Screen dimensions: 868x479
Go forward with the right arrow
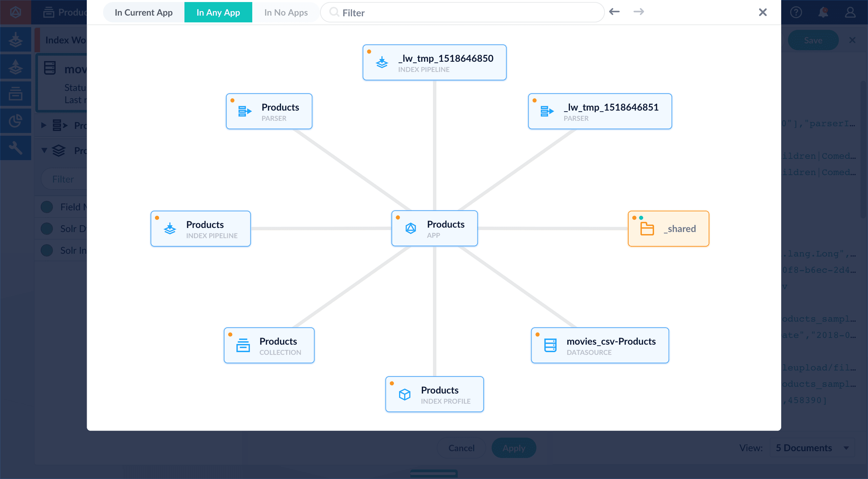pos(638,12)
